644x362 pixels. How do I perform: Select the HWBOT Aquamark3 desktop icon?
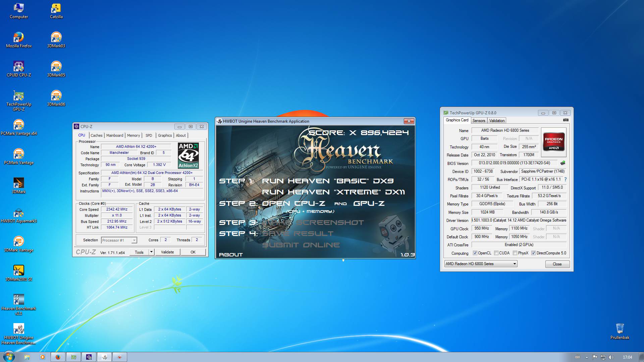[19, 215]
